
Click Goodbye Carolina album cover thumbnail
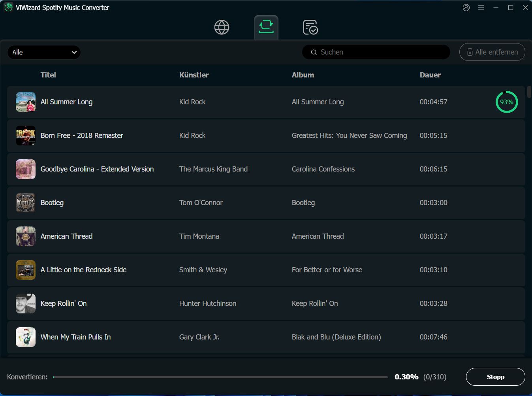26,169
